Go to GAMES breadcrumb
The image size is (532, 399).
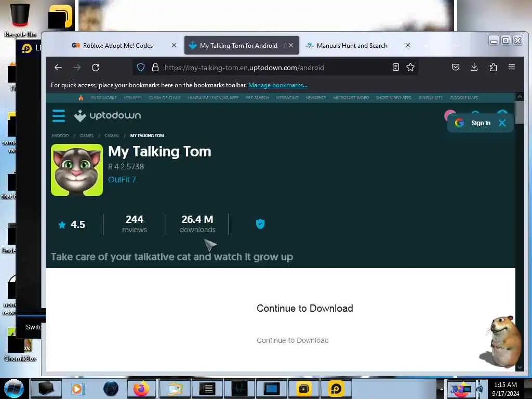click(87, 136)
